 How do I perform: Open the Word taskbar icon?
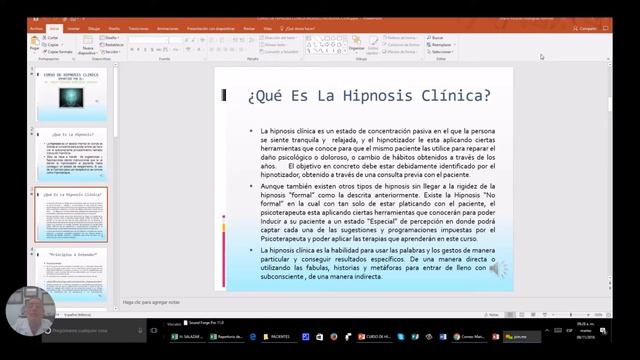point(442,337)
